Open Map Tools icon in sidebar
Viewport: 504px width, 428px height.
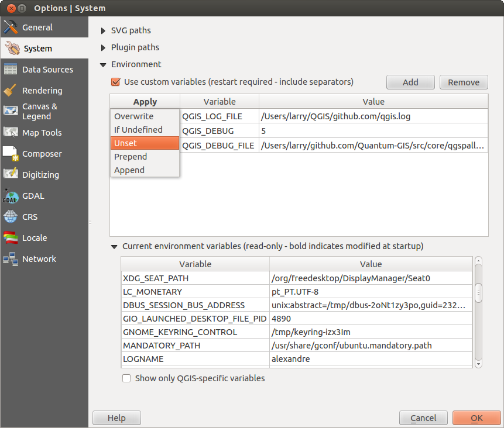(11, 133)
